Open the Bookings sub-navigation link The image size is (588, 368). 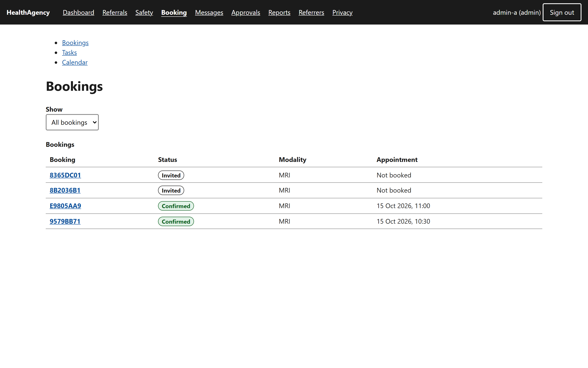point(75,43)
